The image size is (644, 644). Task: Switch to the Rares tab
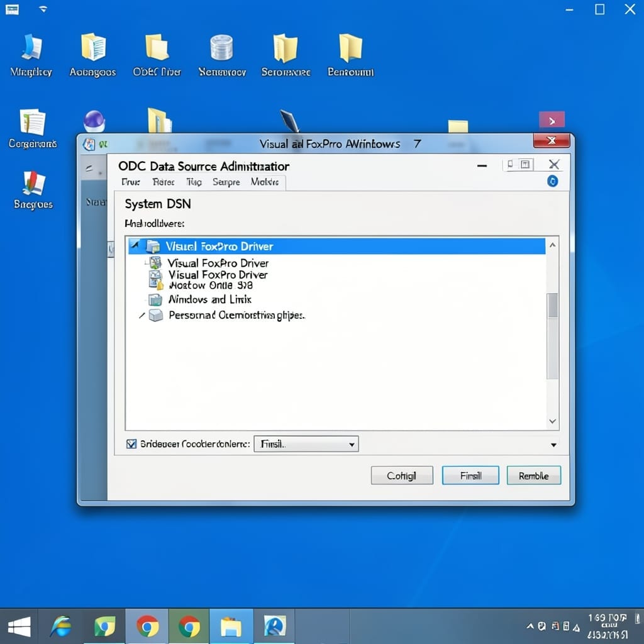[x=164, y=182]
